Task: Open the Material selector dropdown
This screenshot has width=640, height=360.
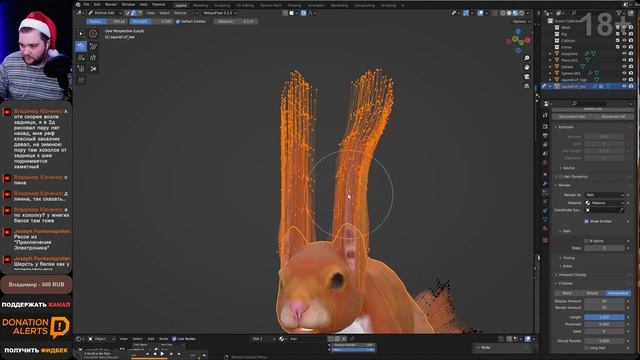Action: [604, 202]
